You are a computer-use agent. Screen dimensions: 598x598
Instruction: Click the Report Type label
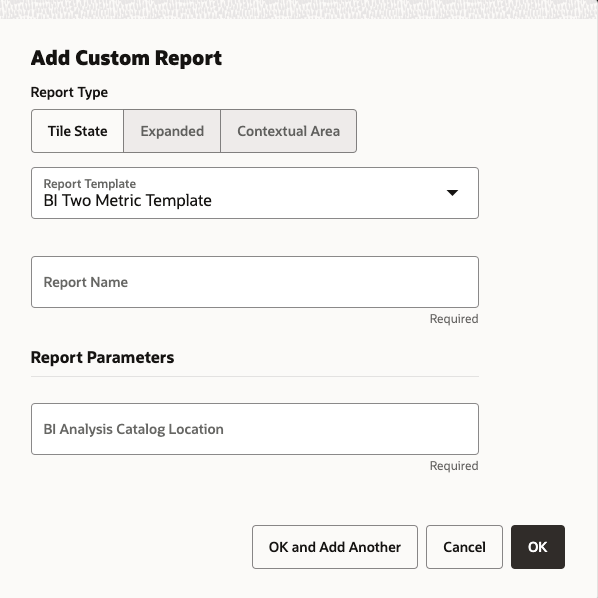coord(69,92)
